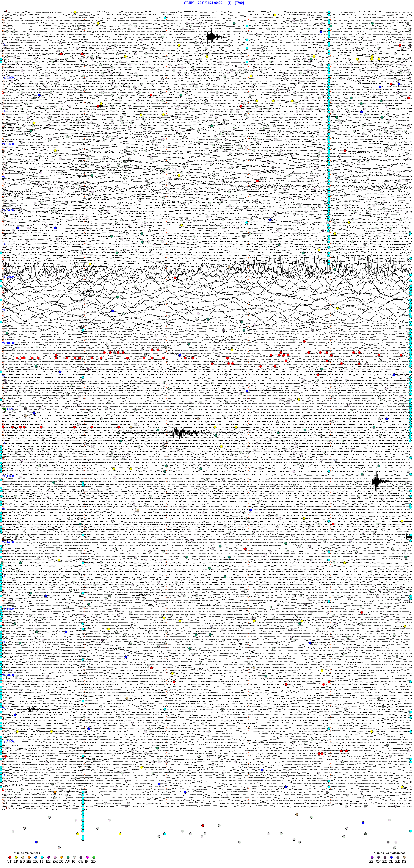Select the 16:00 time label
Screen dimensions: 414x868
click(x=10, y=542)
